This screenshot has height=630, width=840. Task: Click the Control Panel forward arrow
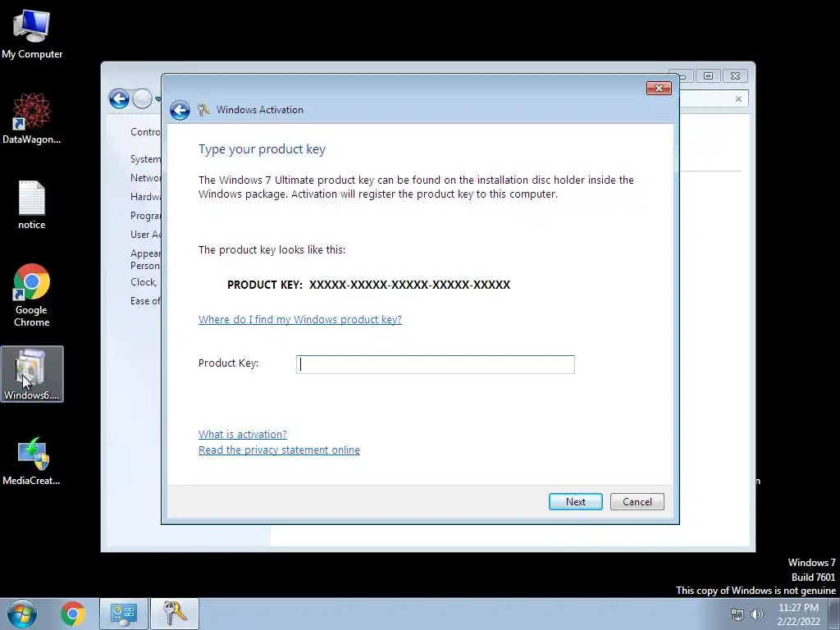pyautogui.click(x=142, y=98)
